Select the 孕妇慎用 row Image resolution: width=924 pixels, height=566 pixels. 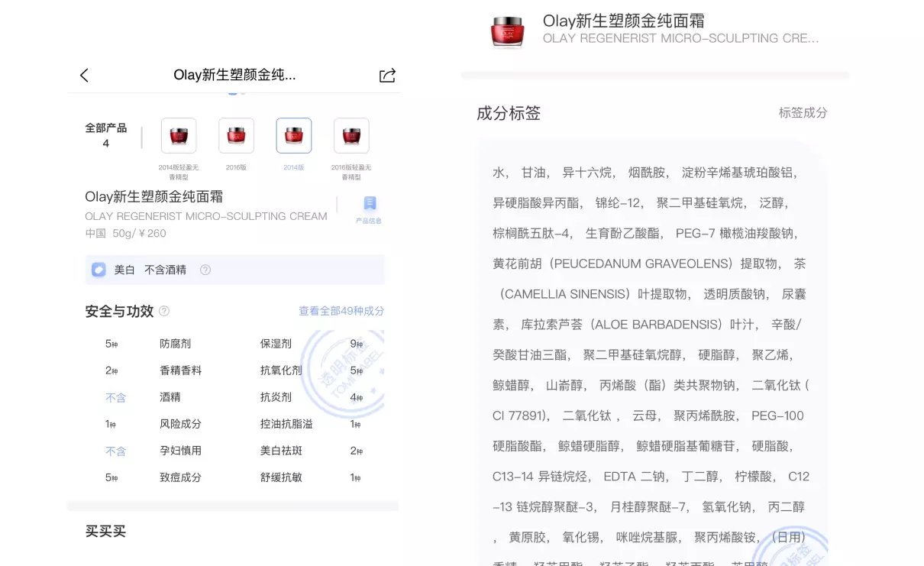[154, 451]
